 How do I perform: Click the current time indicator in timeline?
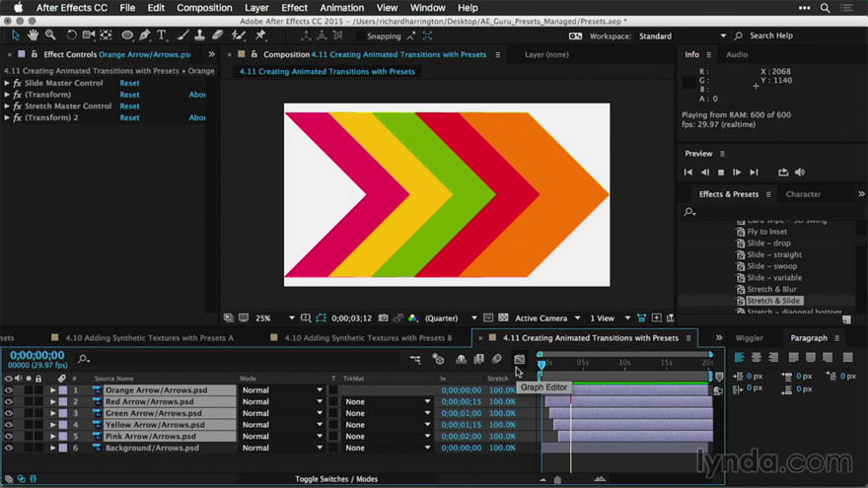coord(542,364)
